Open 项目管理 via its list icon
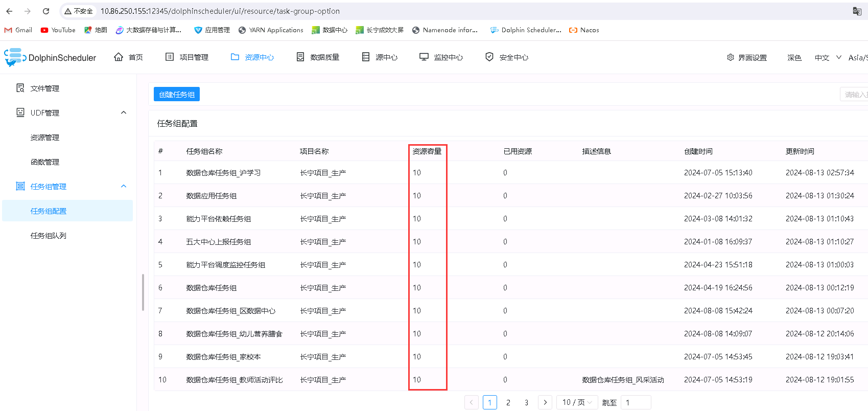The width and height of the screenshot is (868, 411). point(170,57)
